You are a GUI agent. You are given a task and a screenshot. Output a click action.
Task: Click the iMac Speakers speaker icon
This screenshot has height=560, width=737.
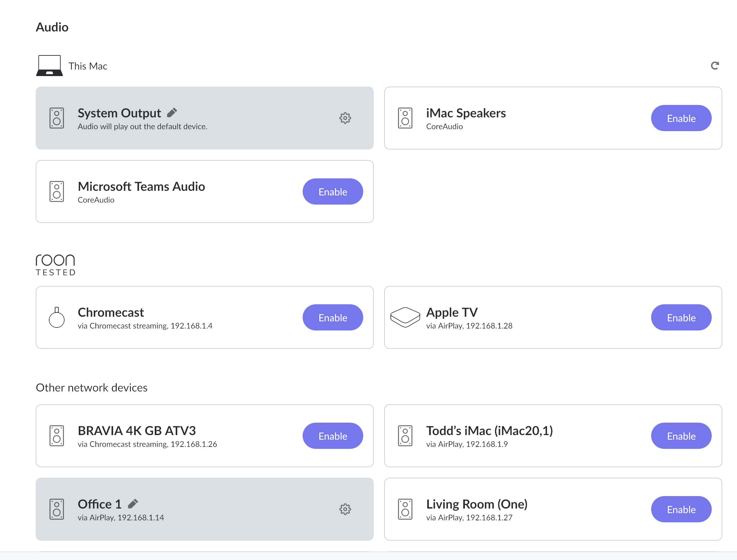coord(405,118)
